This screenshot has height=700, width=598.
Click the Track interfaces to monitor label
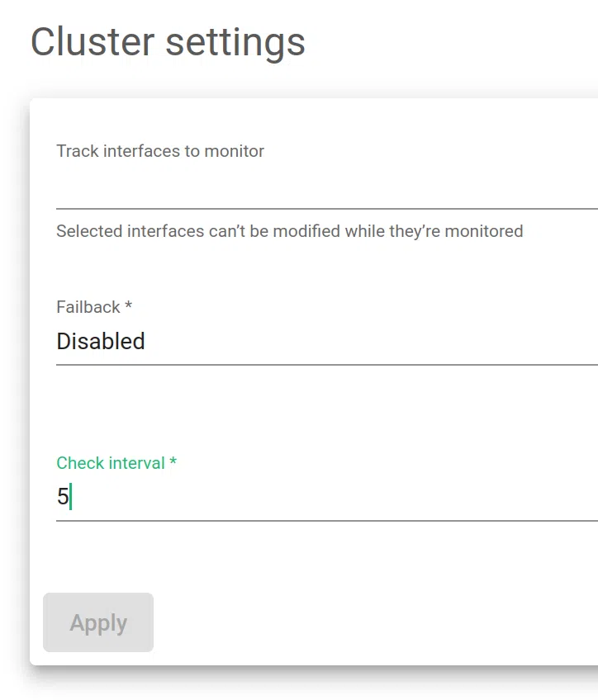click(160, 151)
